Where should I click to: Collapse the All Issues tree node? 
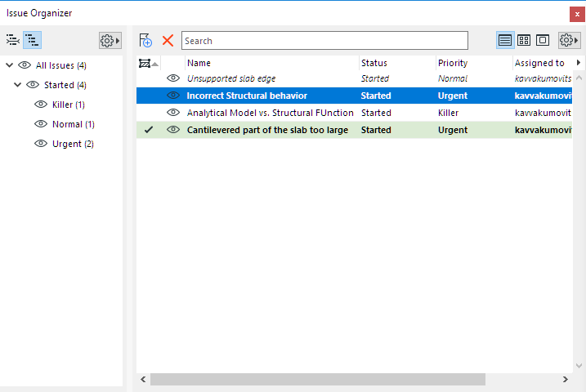[10, 65]
